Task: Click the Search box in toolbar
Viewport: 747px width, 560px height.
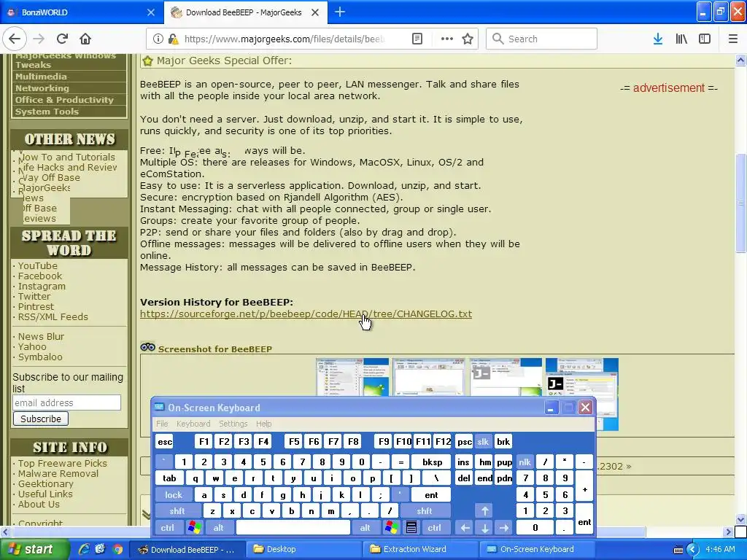Action: coord(541,39)
